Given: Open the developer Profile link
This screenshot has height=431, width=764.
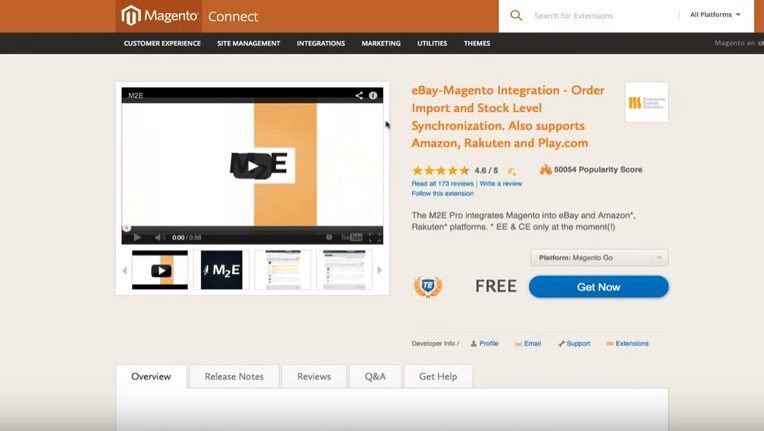Looking at the screenshot, I should point(484,343).
